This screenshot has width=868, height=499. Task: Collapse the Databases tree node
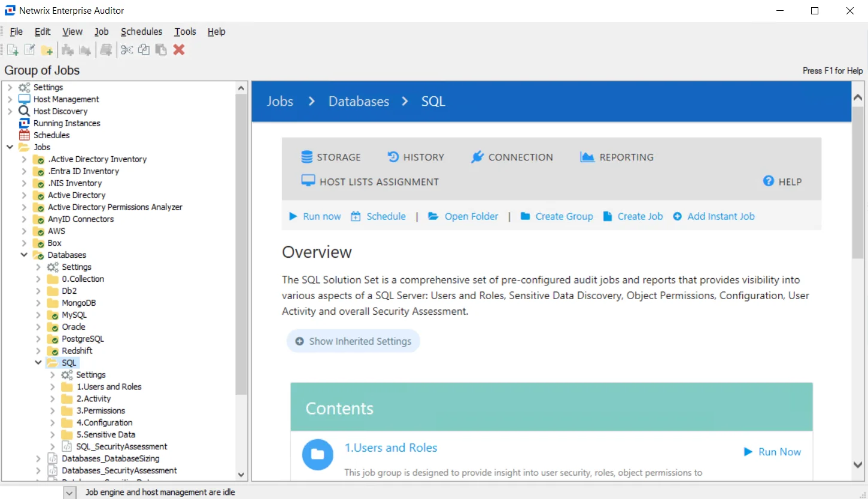pyautogui.click(x=24, y=255)
